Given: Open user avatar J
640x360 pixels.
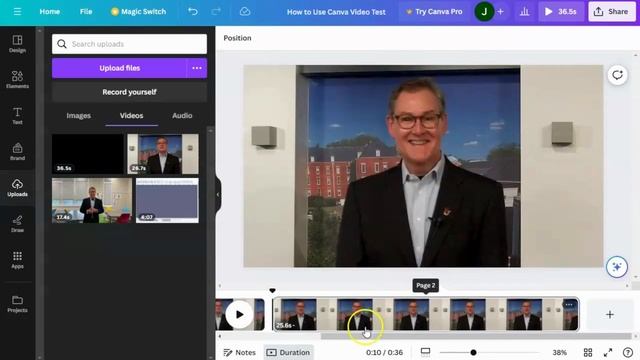Looking at the screenshot, I should click(484, 11).
